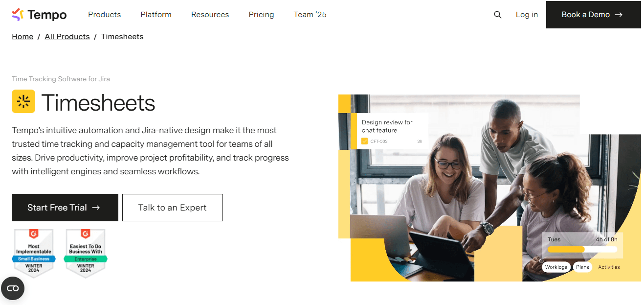Open the search magnifier icon
The image size is (644, 305).
pos(498,15)
